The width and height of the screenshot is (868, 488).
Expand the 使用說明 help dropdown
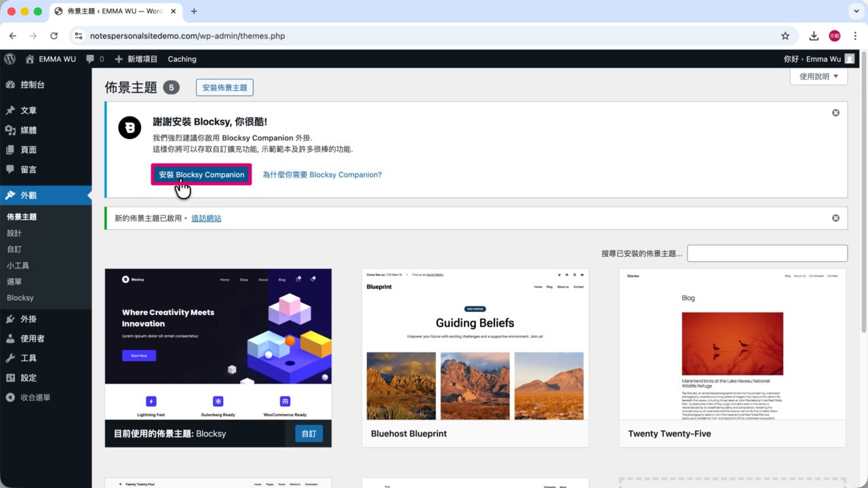pyautogui.click(x=818, y=77)
